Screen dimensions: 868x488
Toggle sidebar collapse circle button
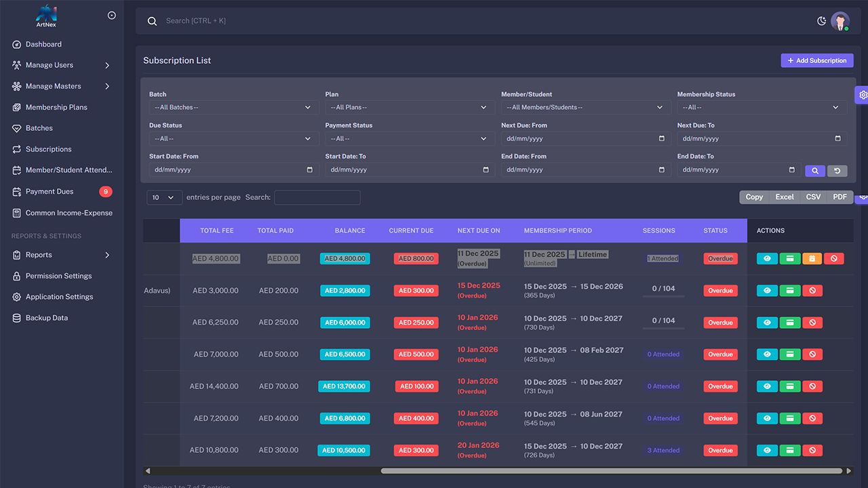(112, 16)
